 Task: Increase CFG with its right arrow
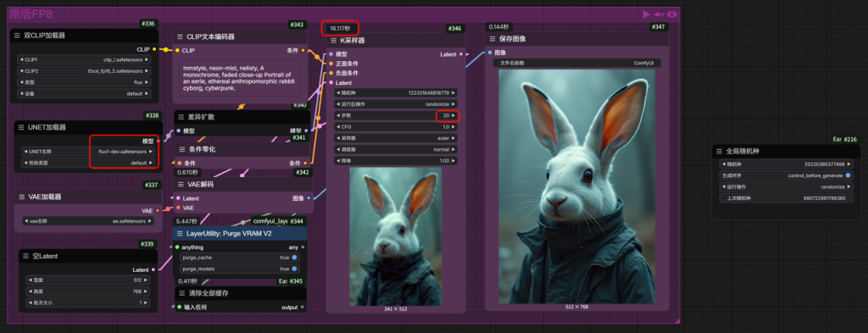[454, 126]
